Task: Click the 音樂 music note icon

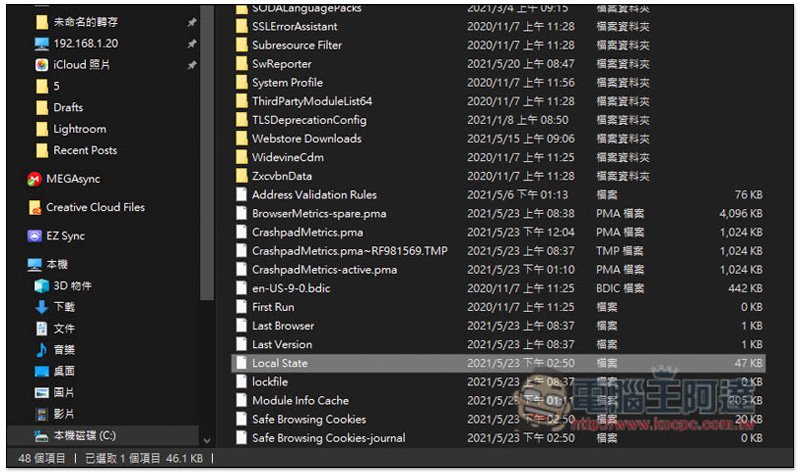Action: click(x=41, y=349)
